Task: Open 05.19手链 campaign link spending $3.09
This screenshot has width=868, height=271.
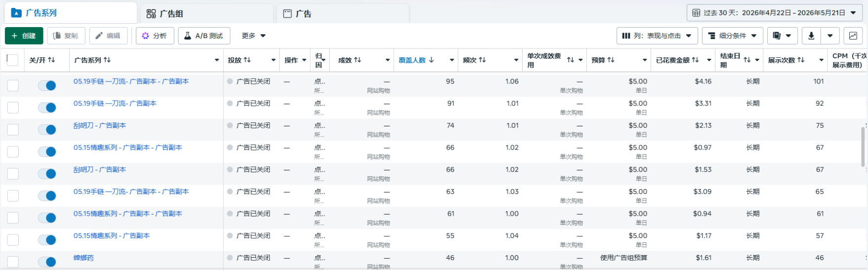Action: pyautogui.click(x=131, y=192)
